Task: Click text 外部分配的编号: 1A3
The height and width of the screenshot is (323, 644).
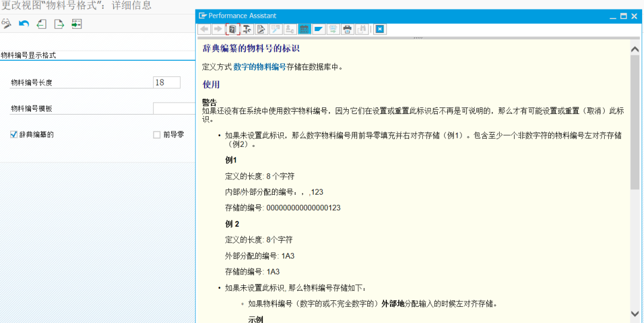Action: [x=260, y=256]
